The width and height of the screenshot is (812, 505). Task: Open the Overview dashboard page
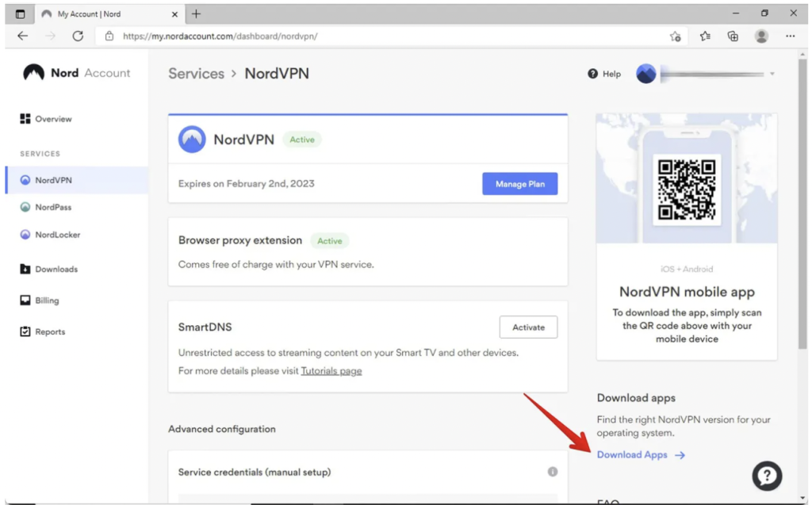(x=52, y=119)
